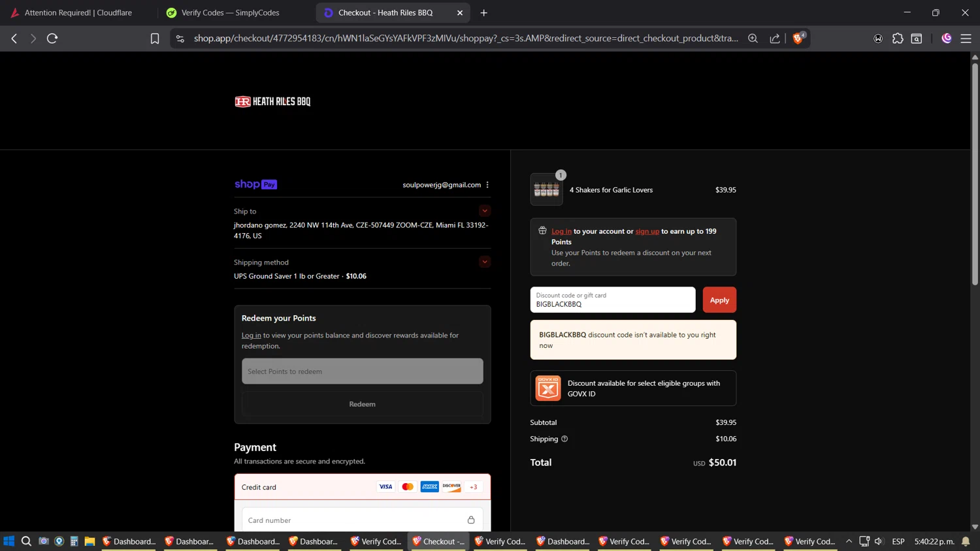Click the lock icon in Card number field
Screen dimensions: 980x551
click(471, 520)
